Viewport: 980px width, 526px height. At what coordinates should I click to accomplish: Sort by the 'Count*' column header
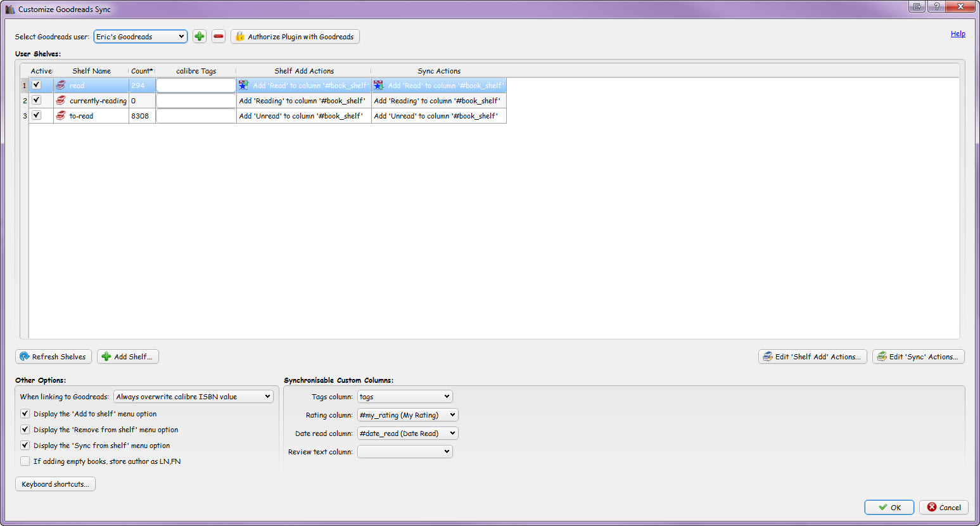[x=142, y=71]
